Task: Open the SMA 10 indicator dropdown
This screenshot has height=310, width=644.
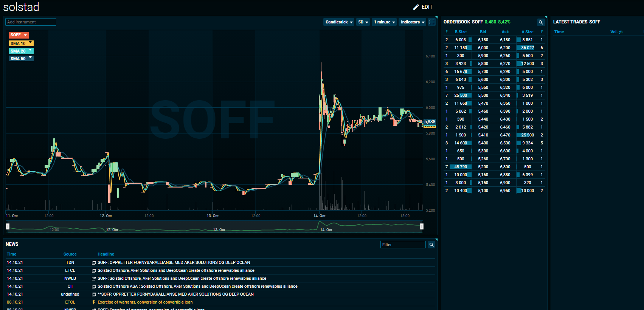Action: tap(21, 43)
